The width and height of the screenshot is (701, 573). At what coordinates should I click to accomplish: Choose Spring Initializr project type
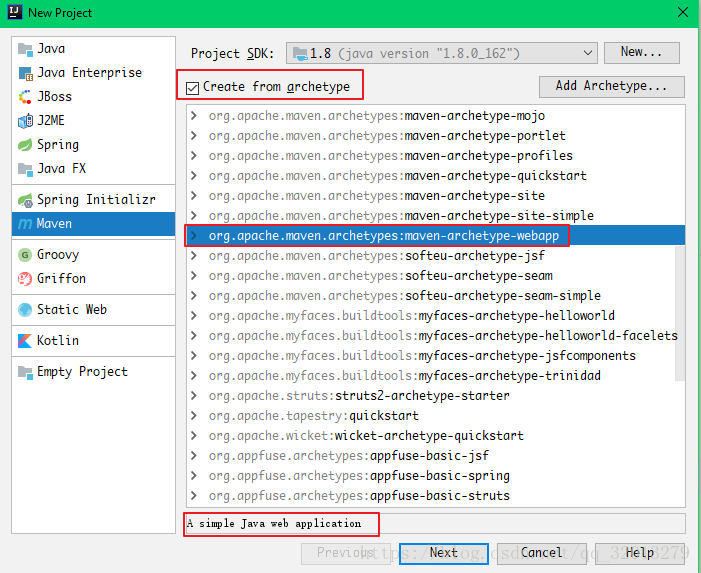tap(93, 200)
